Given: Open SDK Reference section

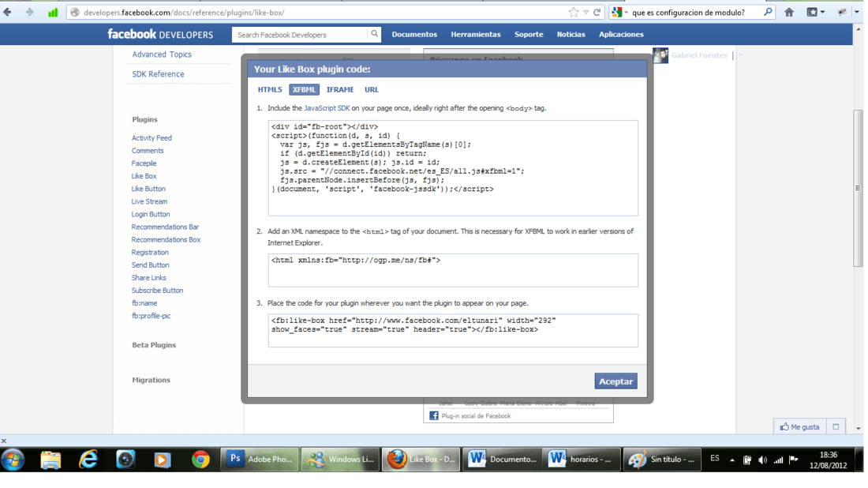Looking at the screenshot, I should pos(158,73).
